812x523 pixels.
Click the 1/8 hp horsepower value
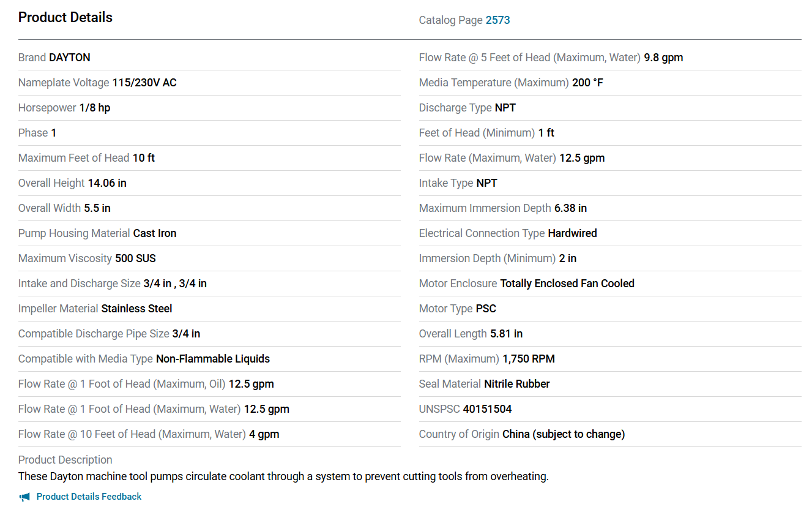click(95, 108)
